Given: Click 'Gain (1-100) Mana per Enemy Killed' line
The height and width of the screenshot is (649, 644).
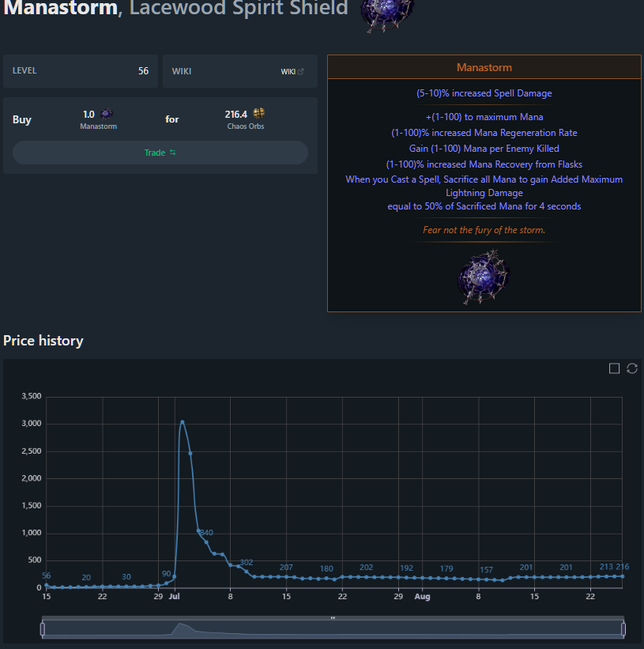Looking at the screenshot, I should [484, 149].
